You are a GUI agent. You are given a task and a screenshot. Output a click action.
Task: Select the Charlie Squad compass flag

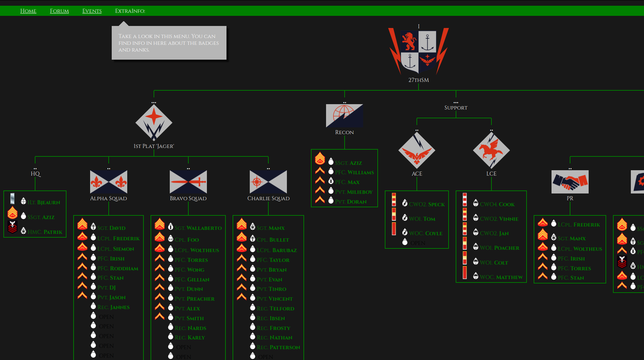click(x=268, y=182)
